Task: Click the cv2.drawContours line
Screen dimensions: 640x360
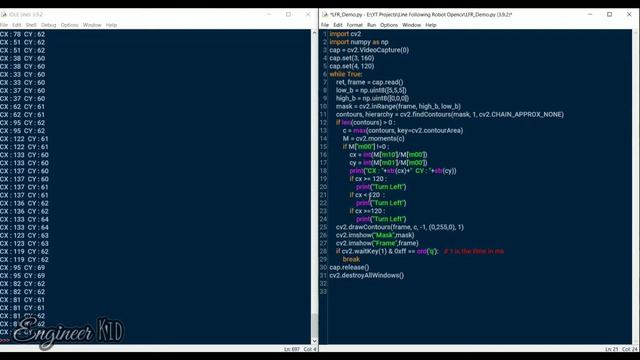Action: click(400, 227)
